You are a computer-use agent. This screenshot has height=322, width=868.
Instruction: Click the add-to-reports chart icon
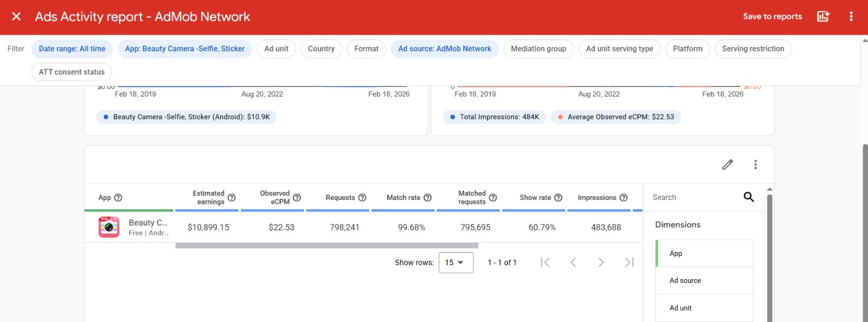823,16
